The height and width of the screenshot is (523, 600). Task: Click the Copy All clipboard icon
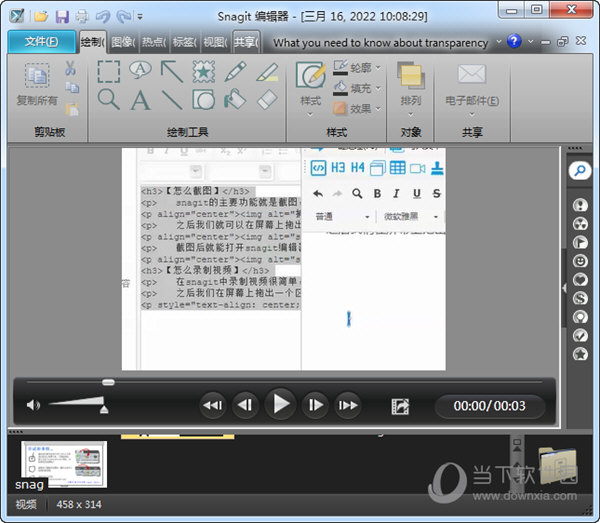tap(37, 75)
